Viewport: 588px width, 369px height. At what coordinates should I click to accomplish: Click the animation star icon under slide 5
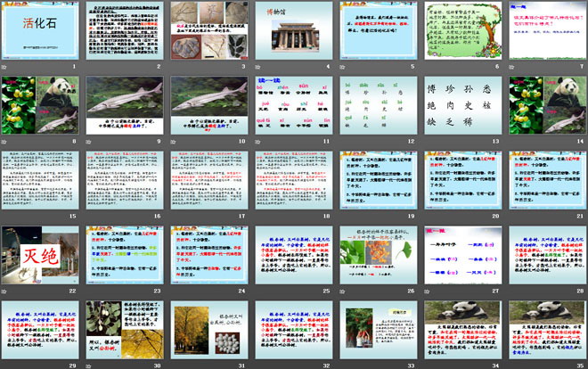[342, 67]
